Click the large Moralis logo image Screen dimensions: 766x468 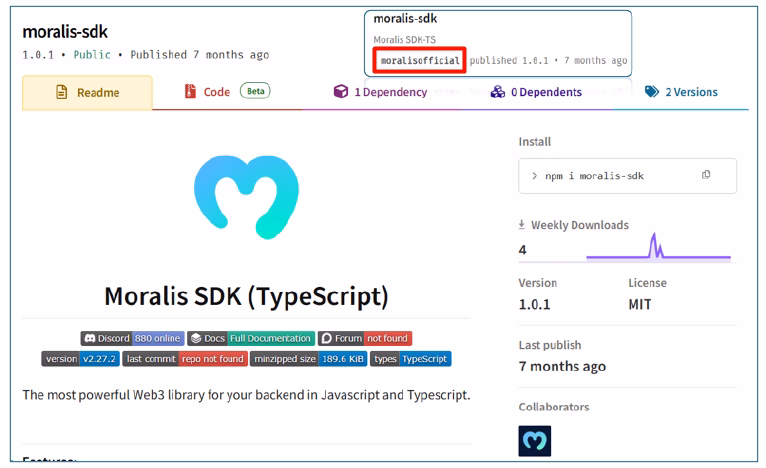point(247,197)
